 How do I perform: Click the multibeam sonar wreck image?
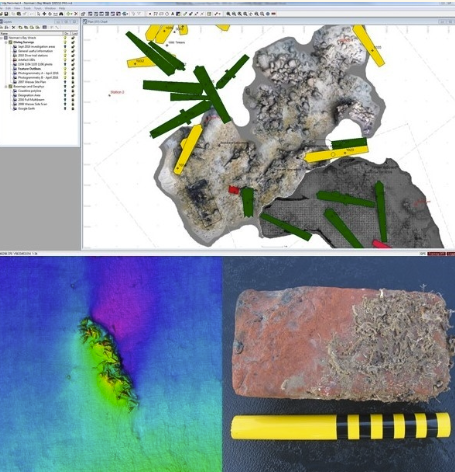point(111,364)
